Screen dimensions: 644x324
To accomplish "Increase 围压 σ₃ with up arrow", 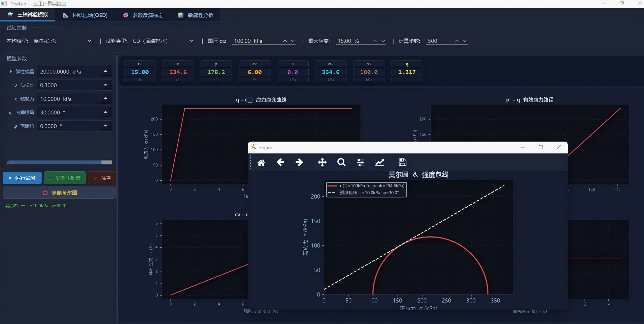I will 285,41.
